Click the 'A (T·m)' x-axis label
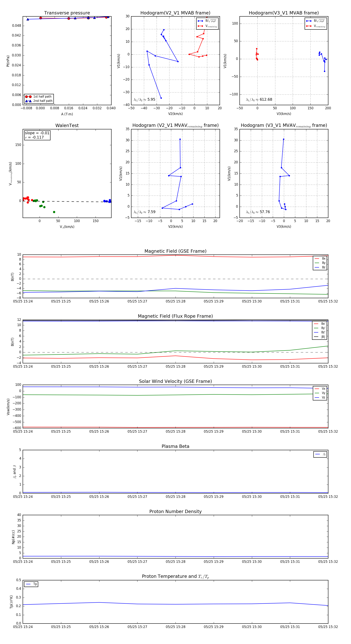This screenshot has width=351, height=644. (67, 114)
